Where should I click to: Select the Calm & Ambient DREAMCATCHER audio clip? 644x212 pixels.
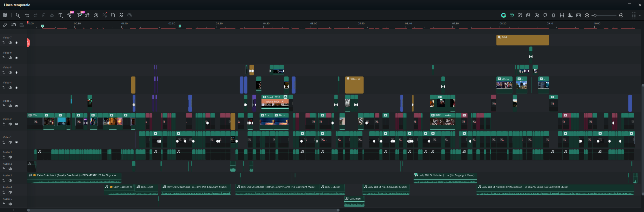74,178
